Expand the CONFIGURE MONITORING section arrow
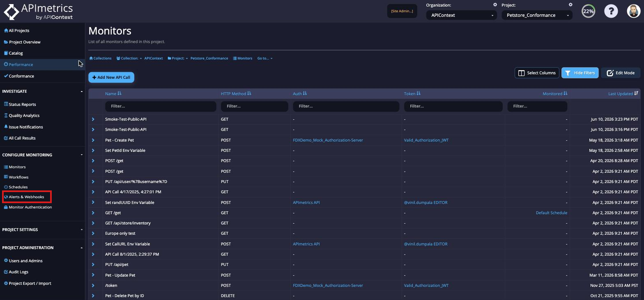This screenshot has height=300, width=644. coord(81,155)
